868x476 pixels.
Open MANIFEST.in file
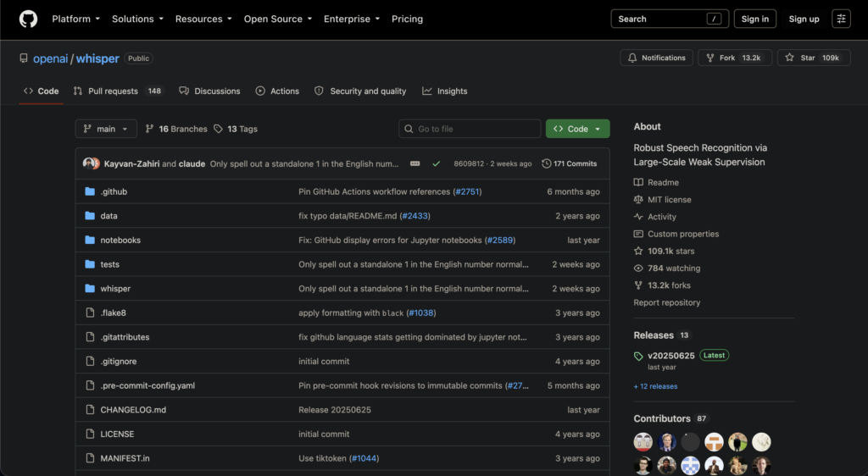pos(125,458)
